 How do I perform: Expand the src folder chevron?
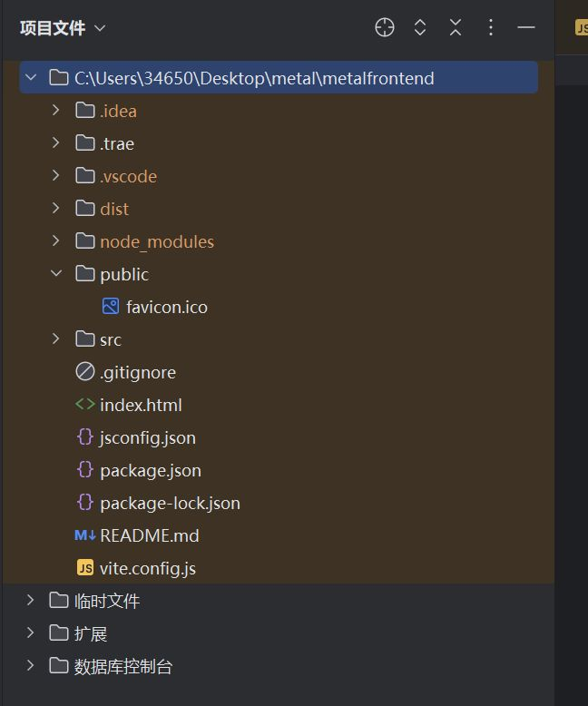[56, 338]
